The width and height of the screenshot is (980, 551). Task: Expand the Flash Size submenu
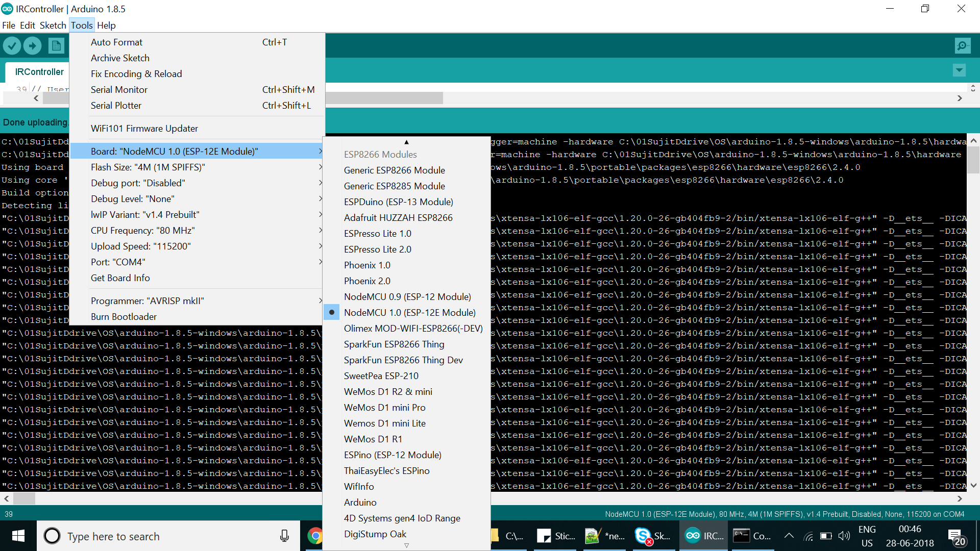tap(148, 167)
